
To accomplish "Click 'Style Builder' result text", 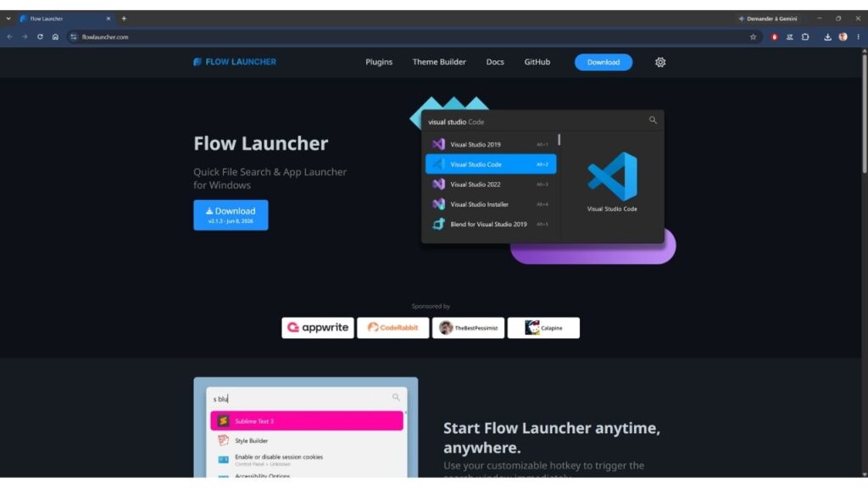I will (x=251, y=441).
